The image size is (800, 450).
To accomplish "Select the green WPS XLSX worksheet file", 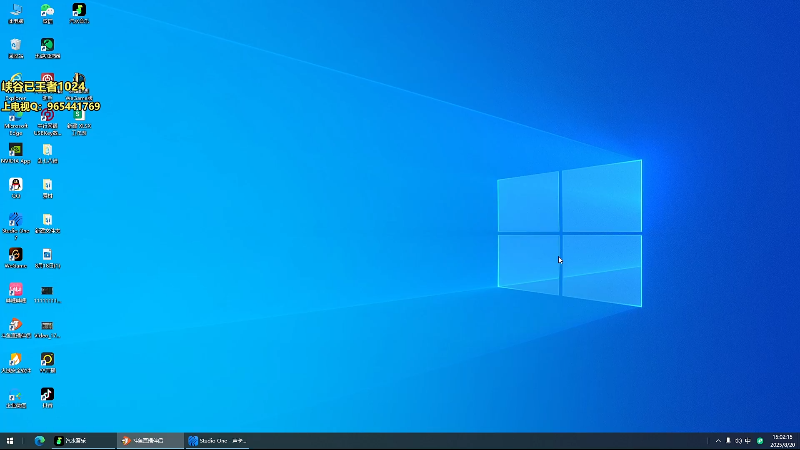I will (79, 122).
